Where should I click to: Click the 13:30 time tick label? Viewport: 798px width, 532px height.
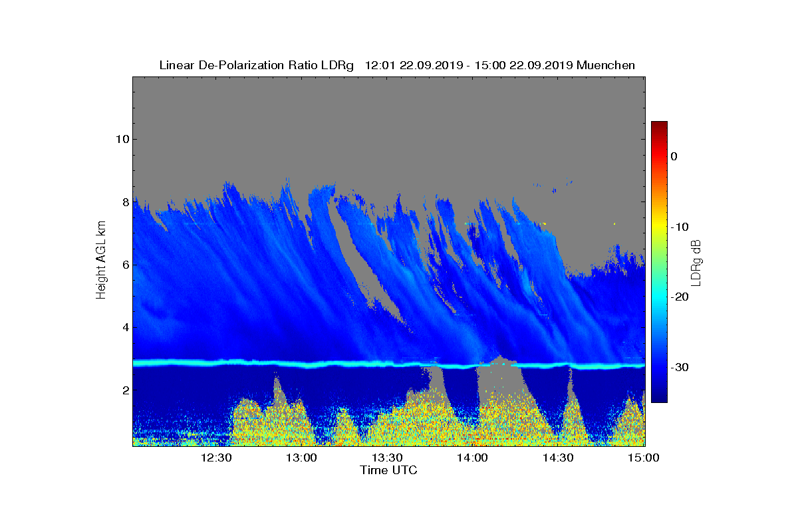click(x=387, y=458)
